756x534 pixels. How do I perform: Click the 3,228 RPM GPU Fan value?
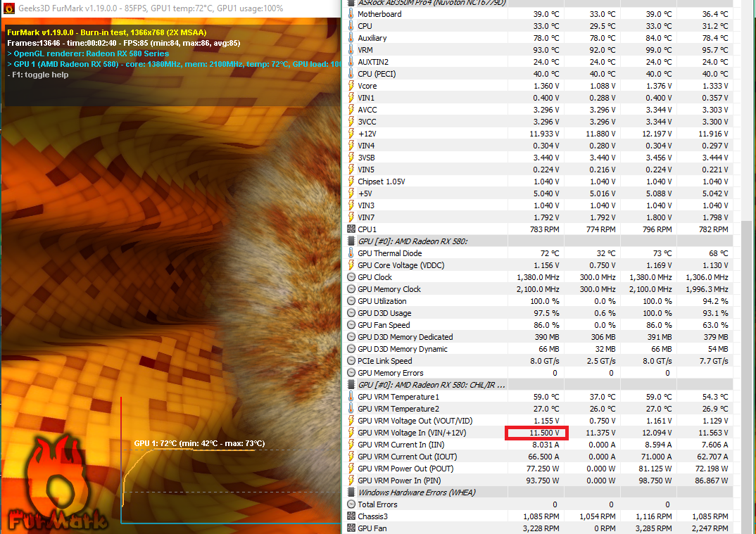(x=541, y=528)
